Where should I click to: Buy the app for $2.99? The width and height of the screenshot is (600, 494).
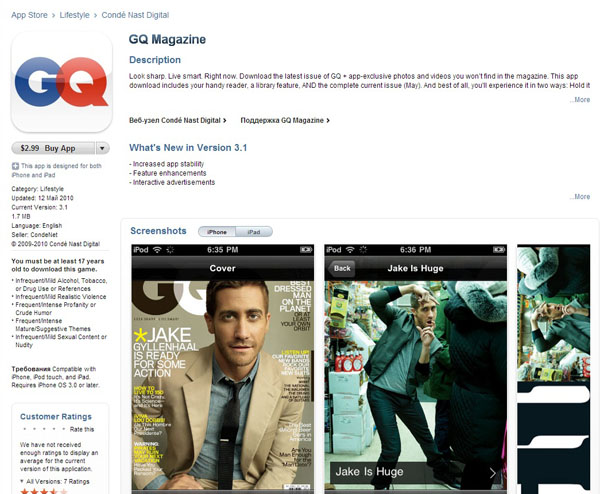click(x=53, y=148)
